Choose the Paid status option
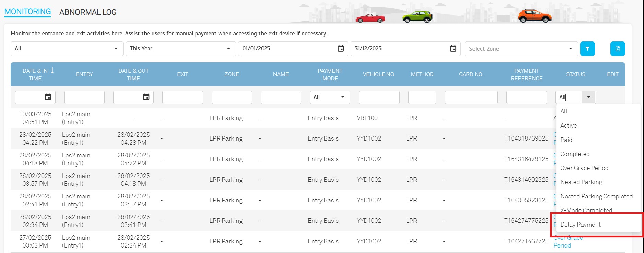644x253 pixels. (566, 140)
